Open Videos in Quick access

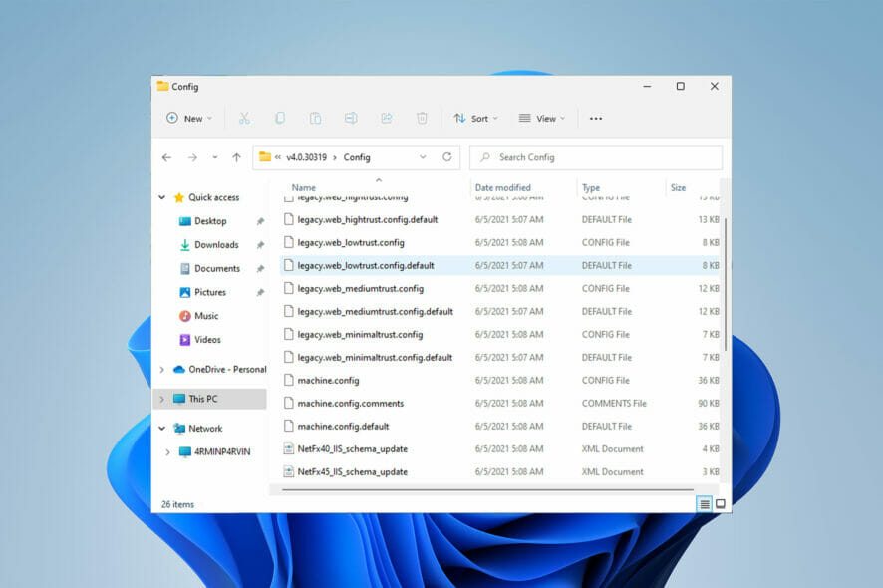(208, 340)
